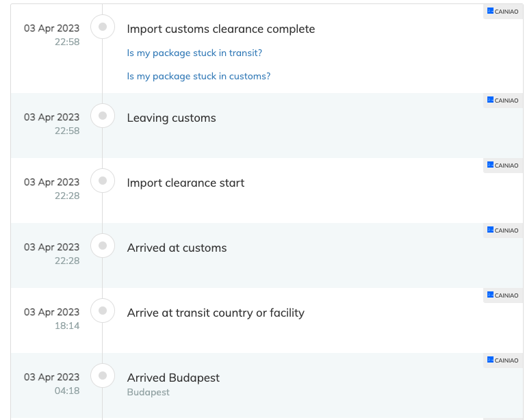Image resolution: width=525 pixels, height=420 pixels.
Task: Click the Budapest location label
Action: (x=149, y=392)
